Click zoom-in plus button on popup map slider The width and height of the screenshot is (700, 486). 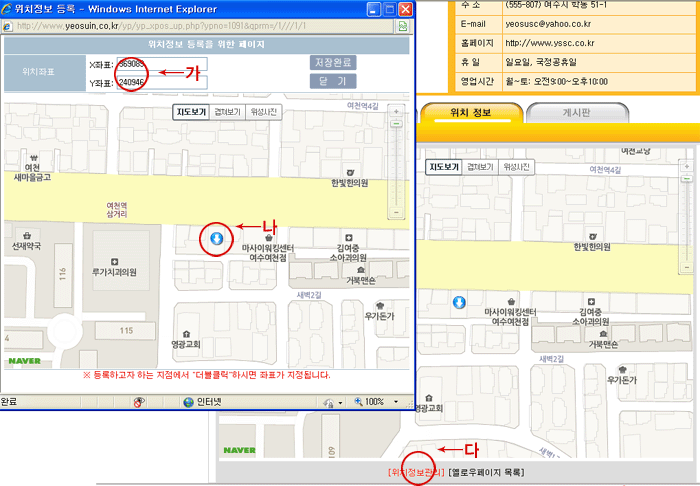[396, 112]
